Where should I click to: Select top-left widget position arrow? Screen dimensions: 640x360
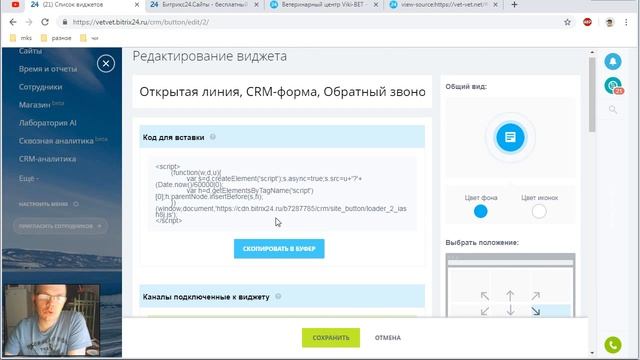coord(485,296)
